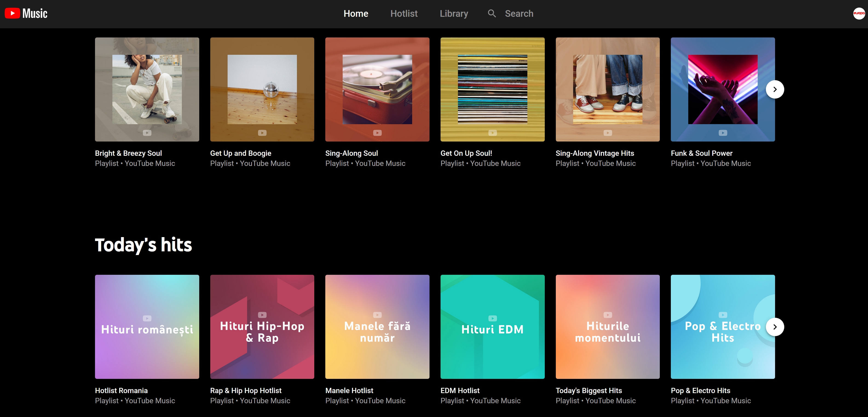Click play badge on Get Up and Boogie cover
The image size is (868, 417).
[262, 133]
